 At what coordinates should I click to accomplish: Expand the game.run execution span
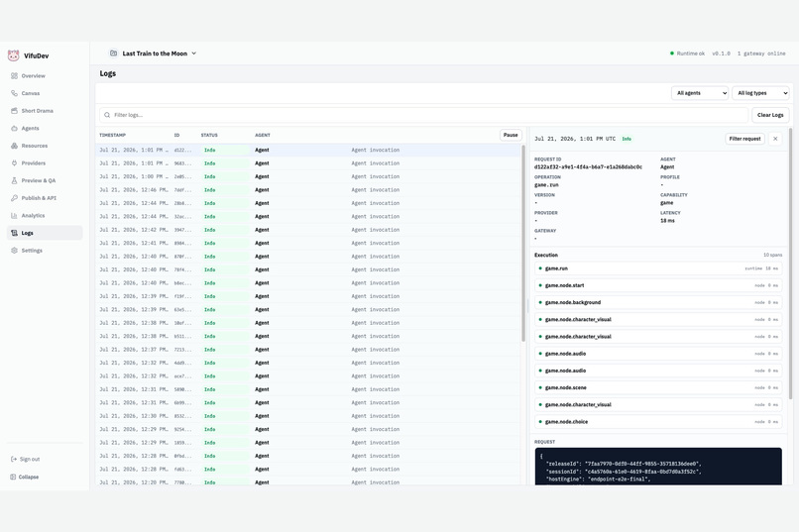pyautogui.click(x=658, y=268)
